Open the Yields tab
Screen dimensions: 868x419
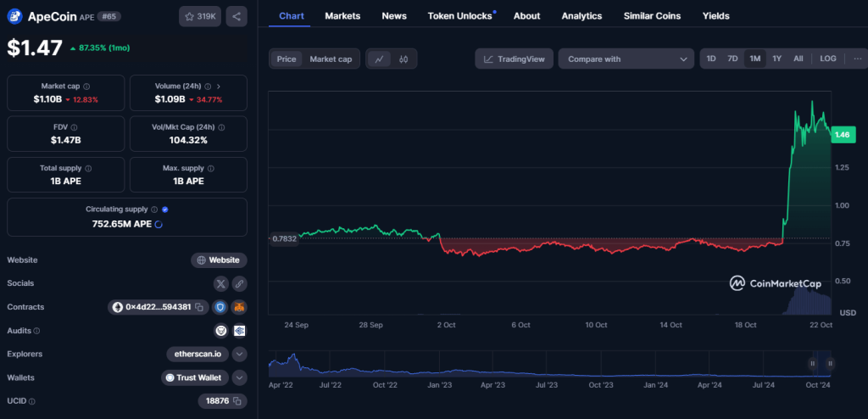point(715,16)
